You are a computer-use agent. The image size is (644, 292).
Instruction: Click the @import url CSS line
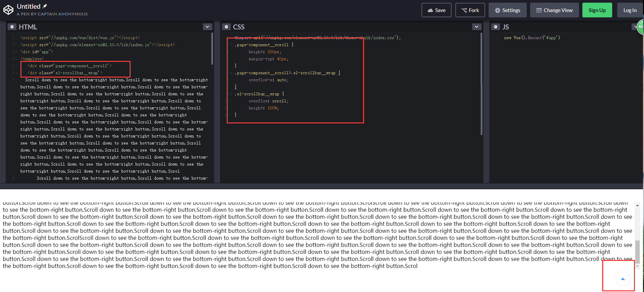tap(317, 38)
